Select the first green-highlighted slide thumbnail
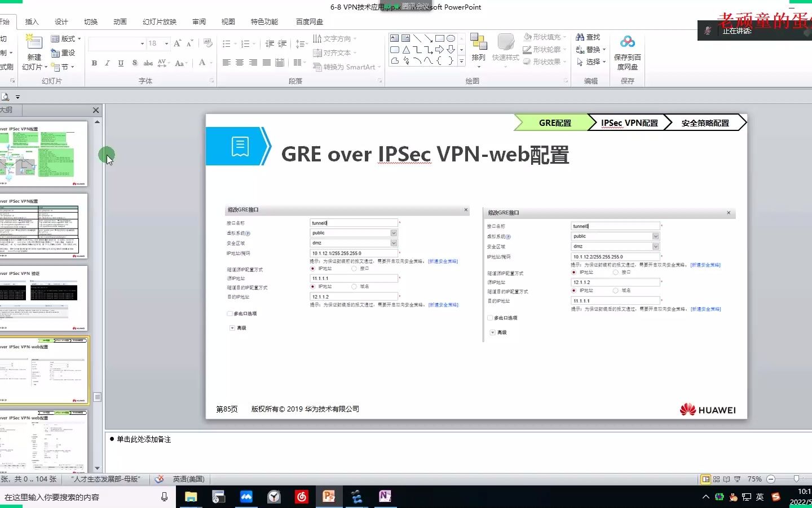The width and height of the screenshot is (812, 508). click(x=43, y=154)
